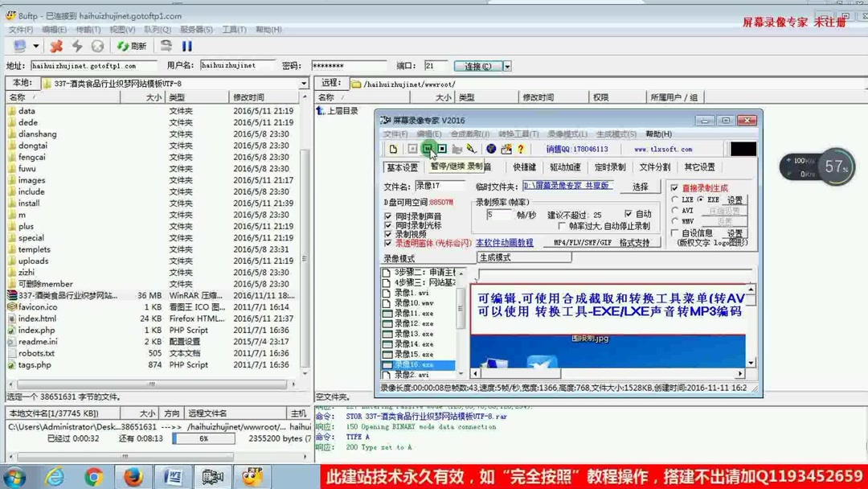Open the connect icon dropdown in 8uftp toolbar

click(35, 46)
